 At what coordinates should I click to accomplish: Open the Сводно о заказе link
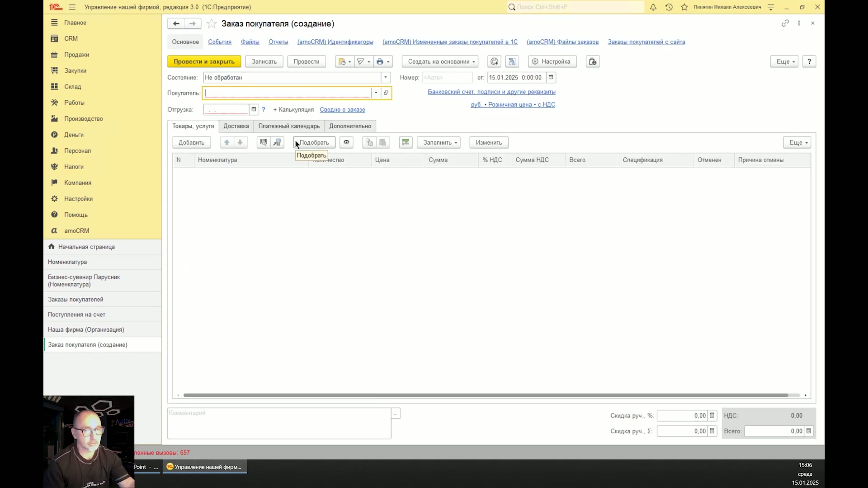pyautogui.click(x=342, y=109)
